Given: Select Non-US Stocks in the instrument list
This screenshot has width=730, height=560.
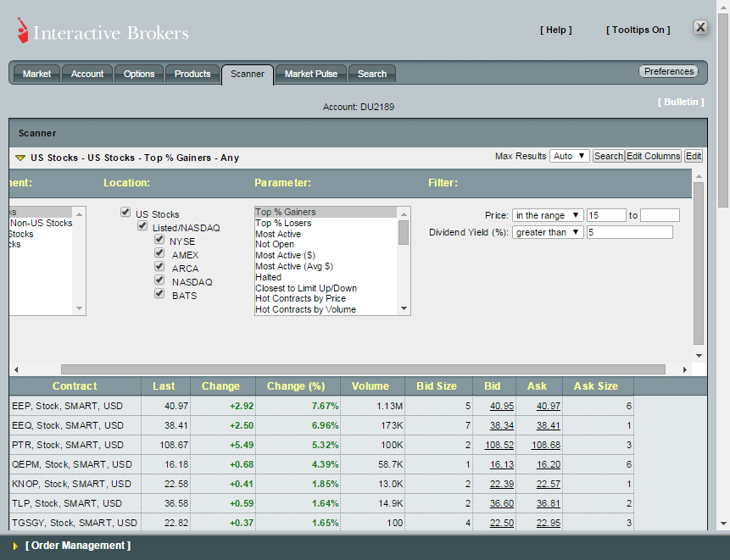Looking at the screenshot, I should pos(41,224).
